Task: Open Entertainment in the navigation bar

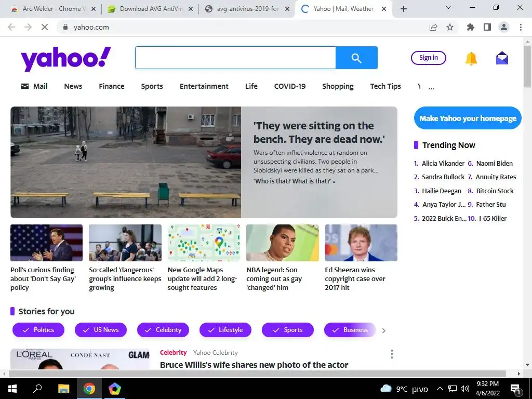Action: pyautogui.click(x=204, y=86)
